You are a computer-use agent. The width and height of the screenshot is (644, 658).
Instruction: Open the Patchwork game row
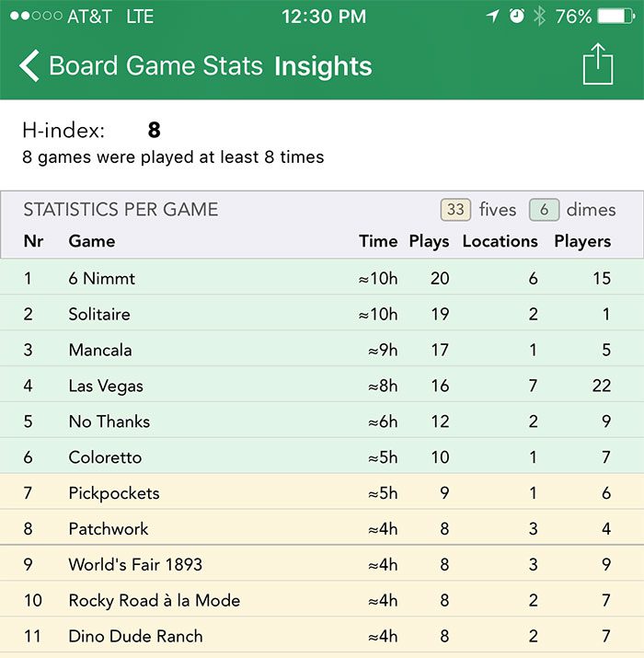point(322,527)
